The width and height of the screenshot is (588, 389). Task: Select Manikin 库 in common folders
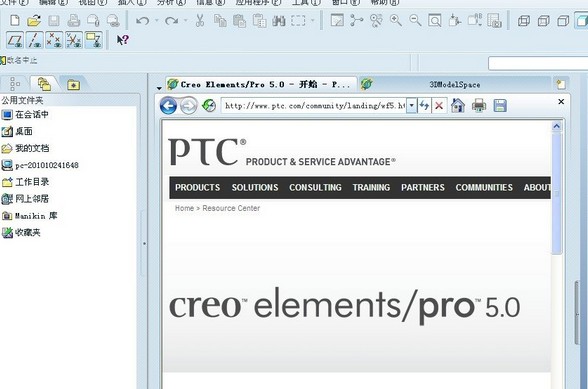(30, 216)
